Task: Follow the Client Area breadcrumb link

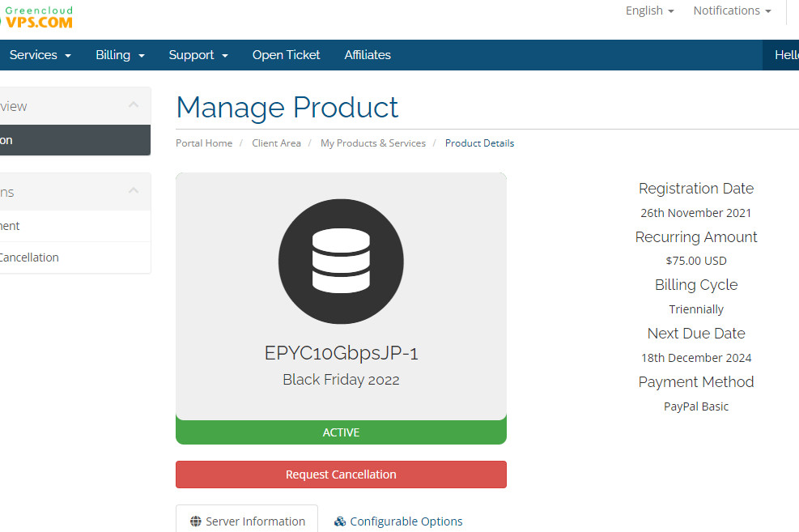Action: (x=276, y=143)
